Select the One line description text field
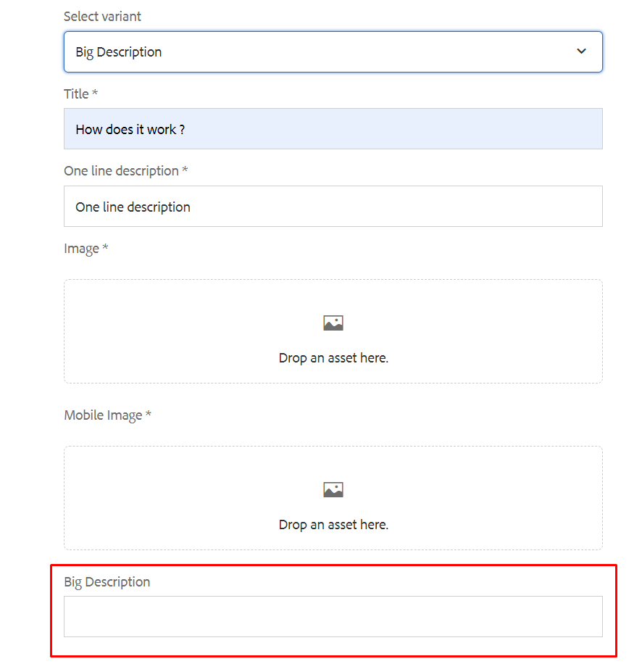 click(x=333, y=206)
